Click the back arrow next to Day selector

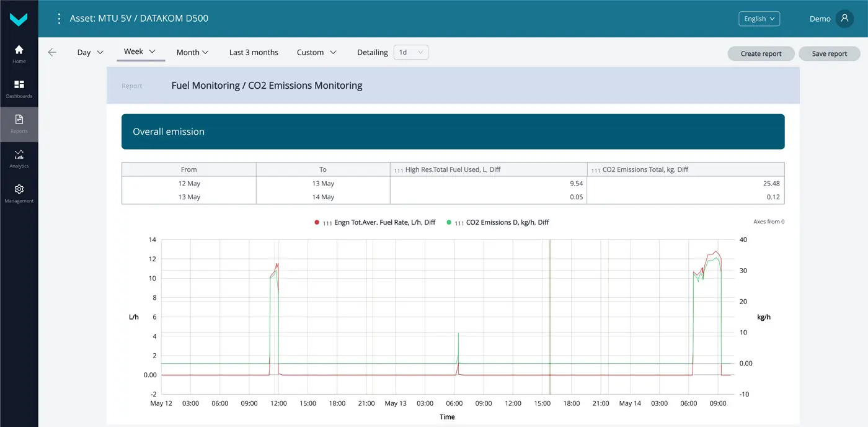point(52,52)
